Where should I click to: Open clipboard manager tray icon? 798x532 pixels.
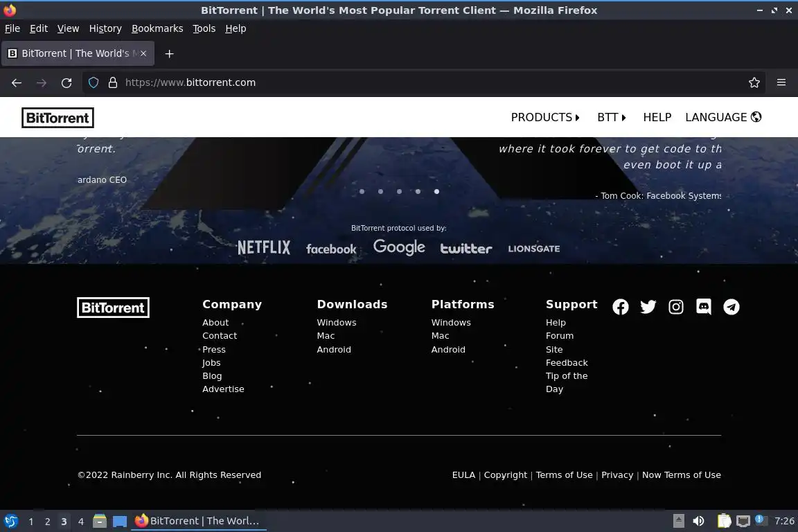(x=724, y=521)
